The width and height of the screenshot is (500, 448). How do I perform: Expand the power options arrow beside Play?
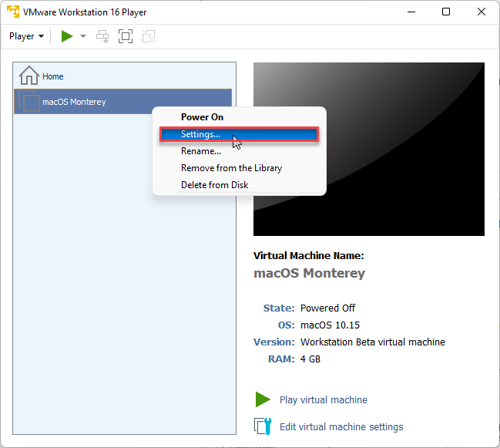coord(83,36)
